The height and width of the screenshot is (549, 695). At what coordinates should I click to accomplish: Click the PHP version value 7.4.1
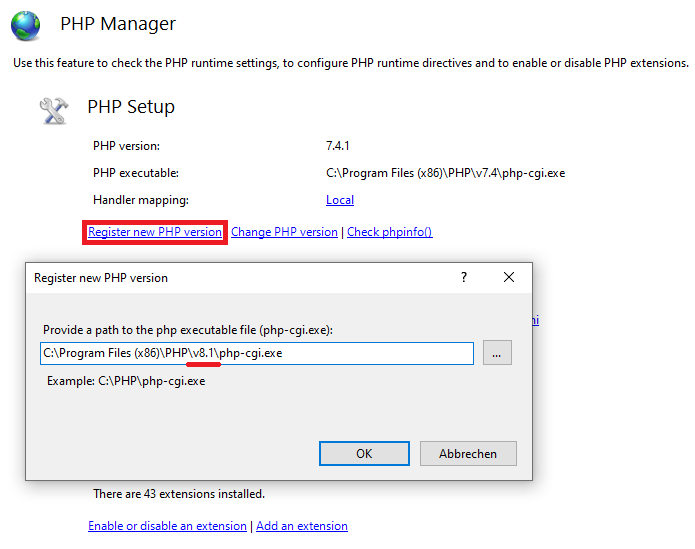click(x=337, y=146)
